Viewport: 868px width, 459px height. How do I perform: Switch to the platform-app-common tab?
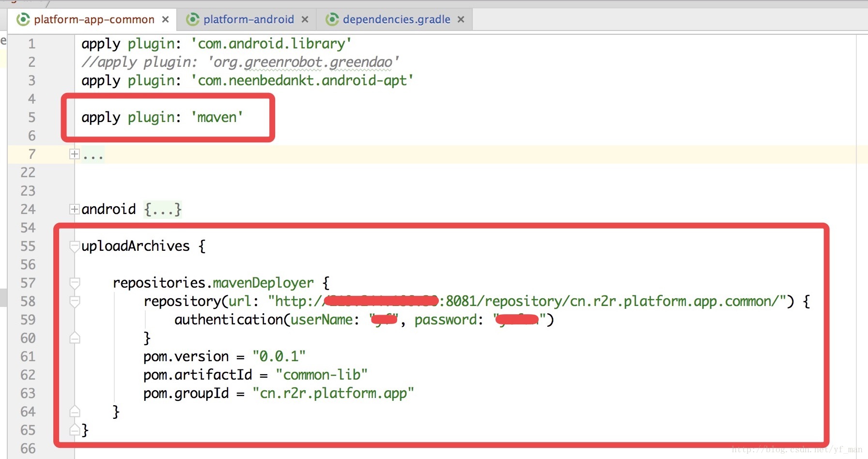pos(94,19)
